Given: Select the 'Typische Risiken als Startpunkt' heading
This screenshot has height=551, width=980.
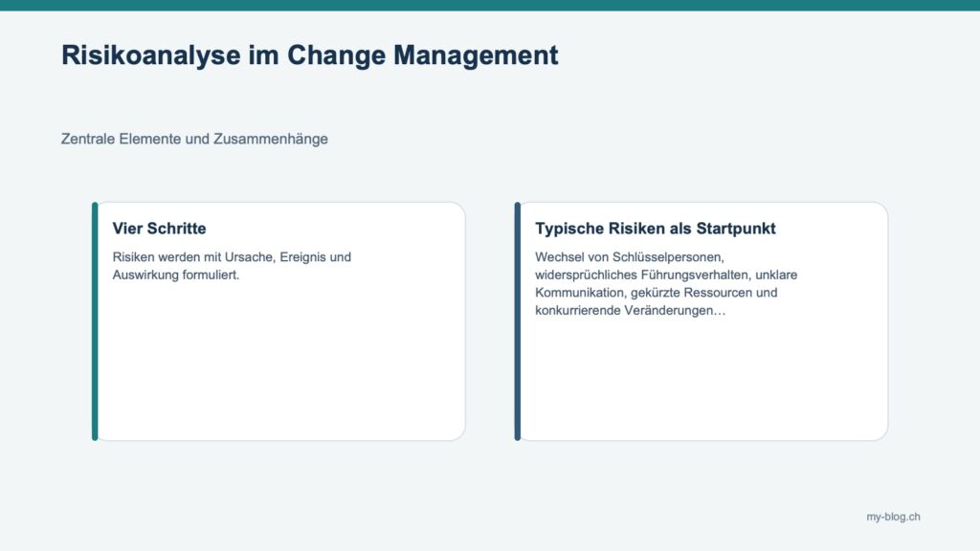Looking at the screenshot, I should [655, 229].
